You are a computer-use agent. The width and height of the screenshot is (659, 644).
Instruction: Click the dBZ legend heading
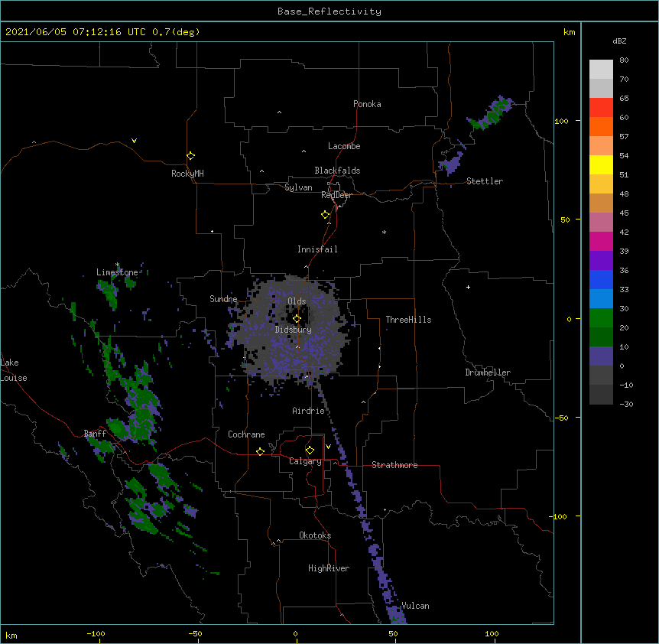pyautogui.click(x=619, y=41)
